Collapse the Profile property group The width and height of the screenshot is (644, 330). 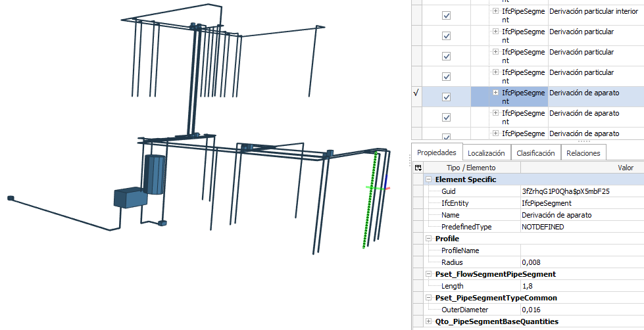pos(429,239)
